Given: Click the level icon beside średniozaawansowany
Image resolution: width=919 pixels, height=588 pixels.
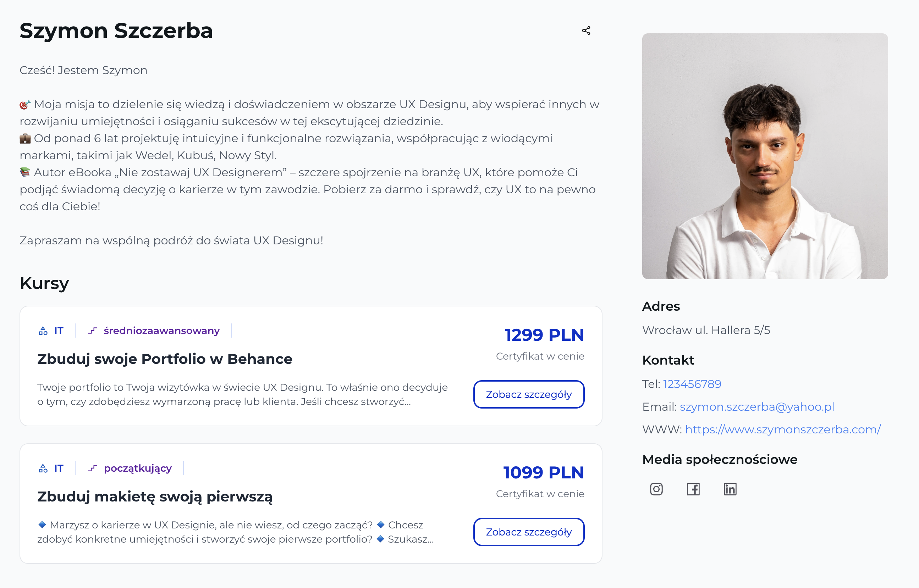Looking at the screenshot, I should coord(93,331).
